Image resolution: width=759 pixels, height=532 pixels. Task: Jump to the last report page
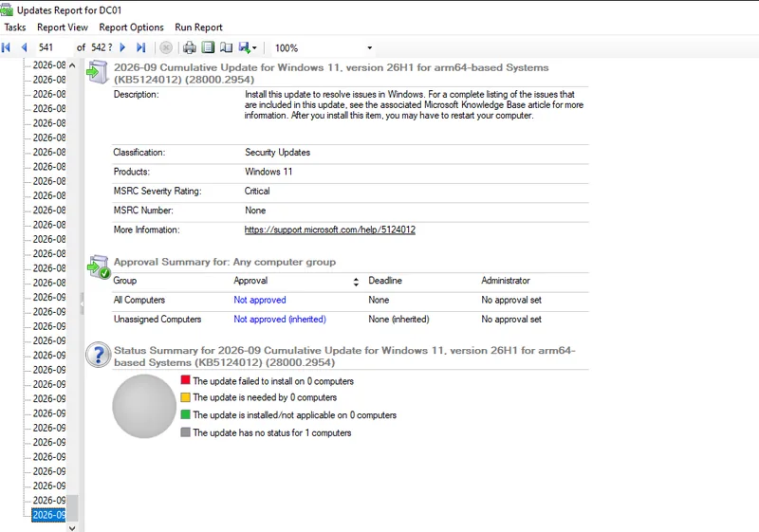[x=140, y=47]
